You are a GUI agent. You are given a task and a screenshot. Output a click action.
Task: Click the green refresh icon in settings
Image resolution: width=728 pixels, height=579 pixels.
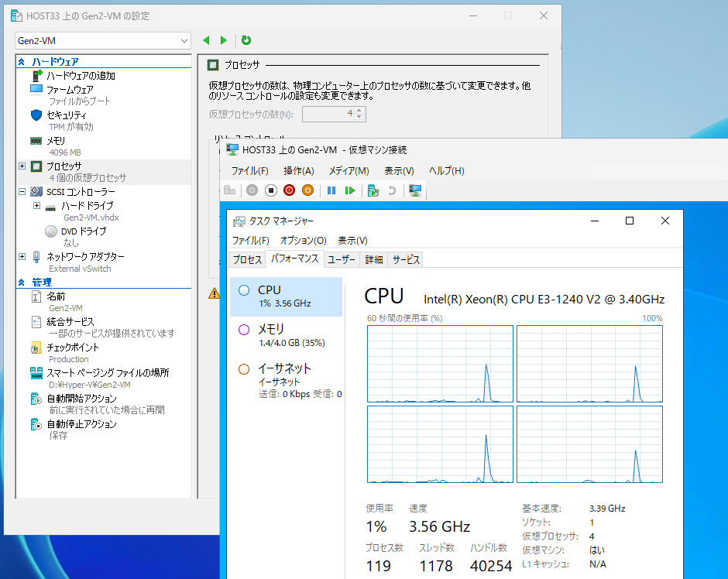(246, 40)
